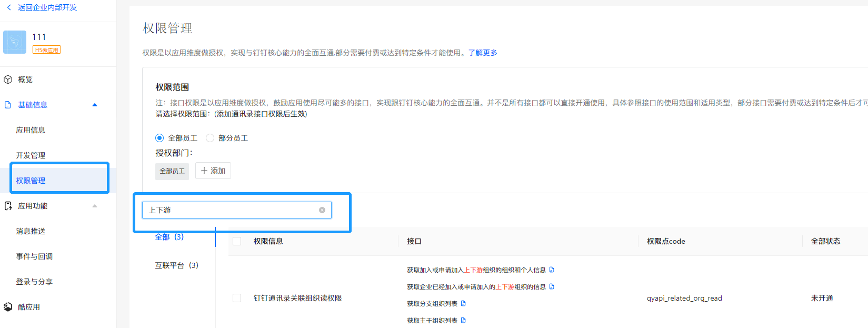
Task: Click the back arrow icon at top left
Action: pyautogui.click(x=9, y=7)
